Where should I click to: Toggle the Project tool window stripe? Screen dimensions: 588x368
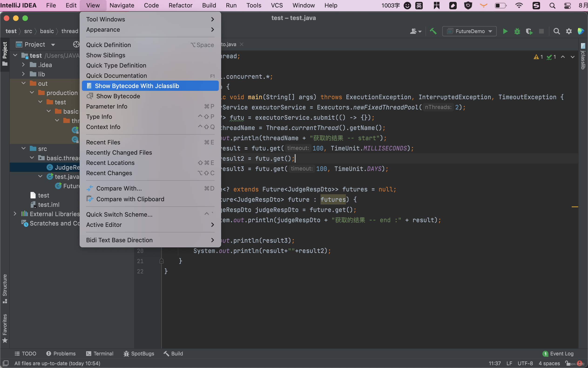(5, 54)
